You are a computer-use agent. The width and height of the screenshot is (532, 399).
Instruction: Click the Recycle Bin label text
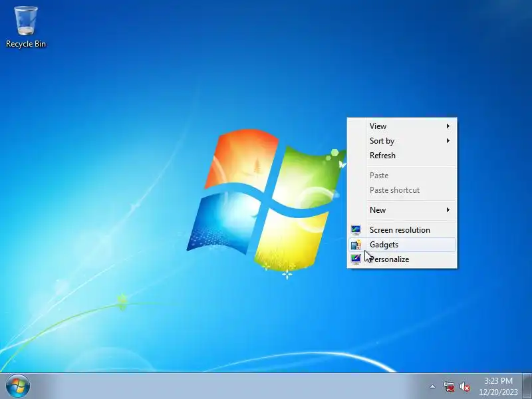pyautogui.click(x=26, y=44)
